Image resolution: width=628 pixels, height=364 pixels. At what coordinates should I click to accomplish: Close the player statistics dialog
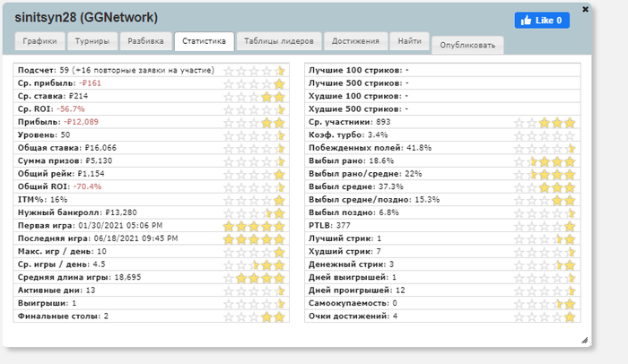(585, 9)
